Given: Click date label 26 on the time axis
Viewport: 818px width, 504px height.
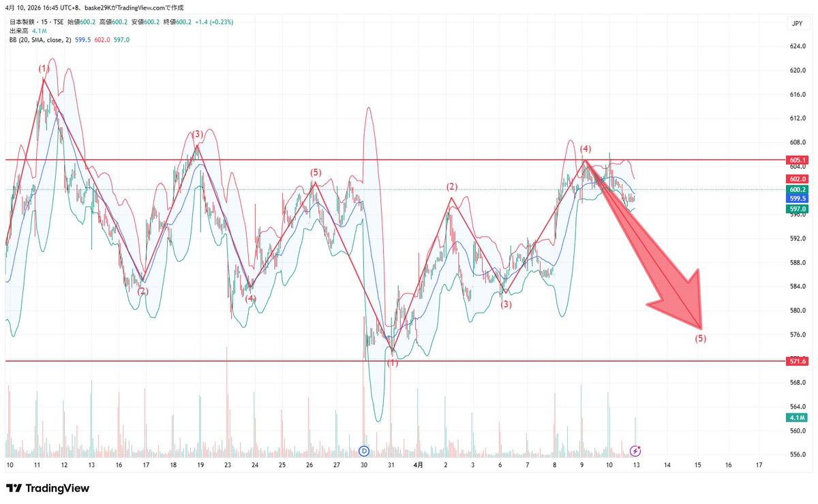Looking at the screenshot, I should point(309,465).
